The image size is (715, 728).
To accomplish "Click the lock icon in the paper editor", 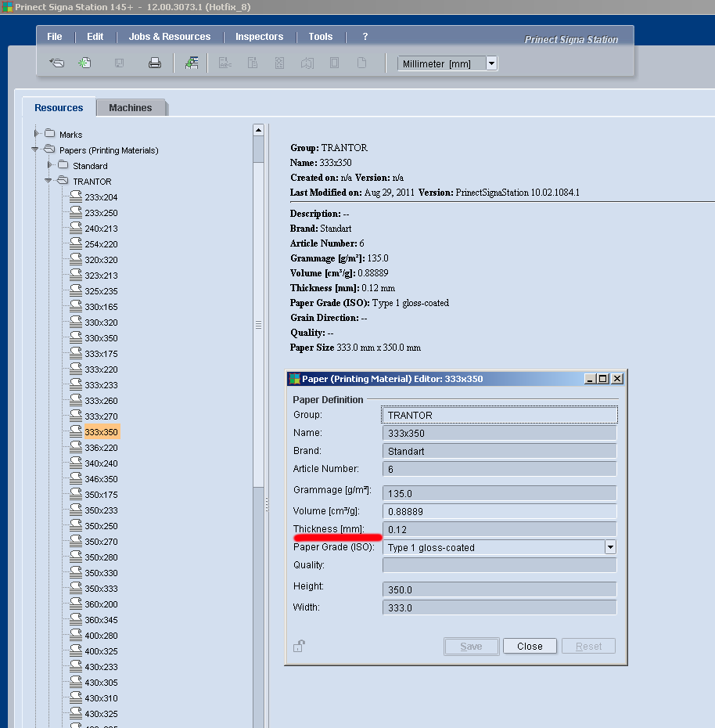I will [x=299, y=646].
